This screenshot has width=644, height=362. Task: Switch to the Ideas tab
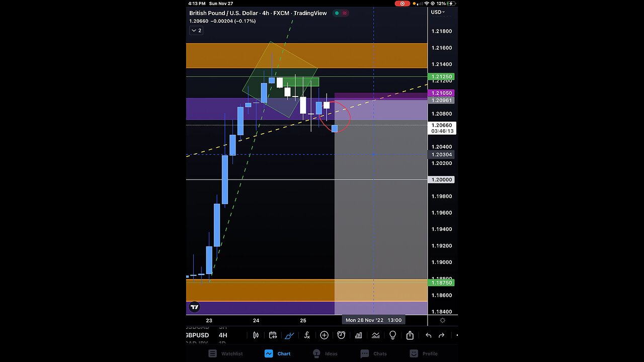click(325, 353)
